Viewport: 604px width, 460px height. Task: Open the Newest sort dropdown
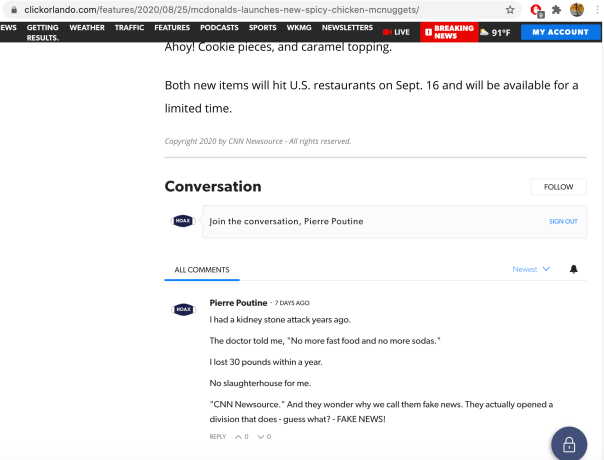click(531, 269)
